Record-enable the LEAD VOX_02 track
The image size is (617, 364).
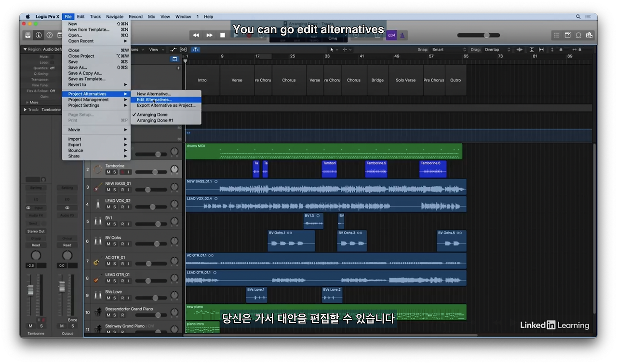tap(122, 207)
